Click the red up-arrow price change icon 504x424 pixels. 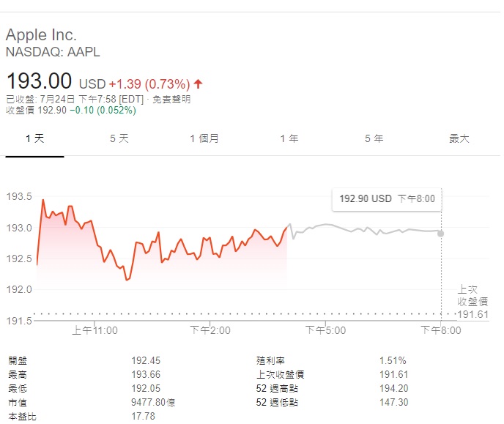click(198, 83)
